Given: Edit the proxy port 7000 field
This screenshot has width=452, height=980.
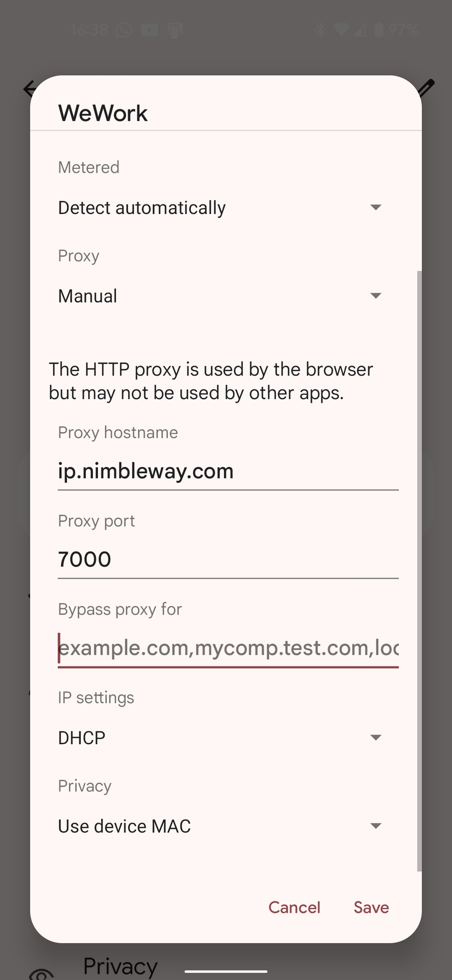Looking at the screenshot, I should (x=228, y=560).
